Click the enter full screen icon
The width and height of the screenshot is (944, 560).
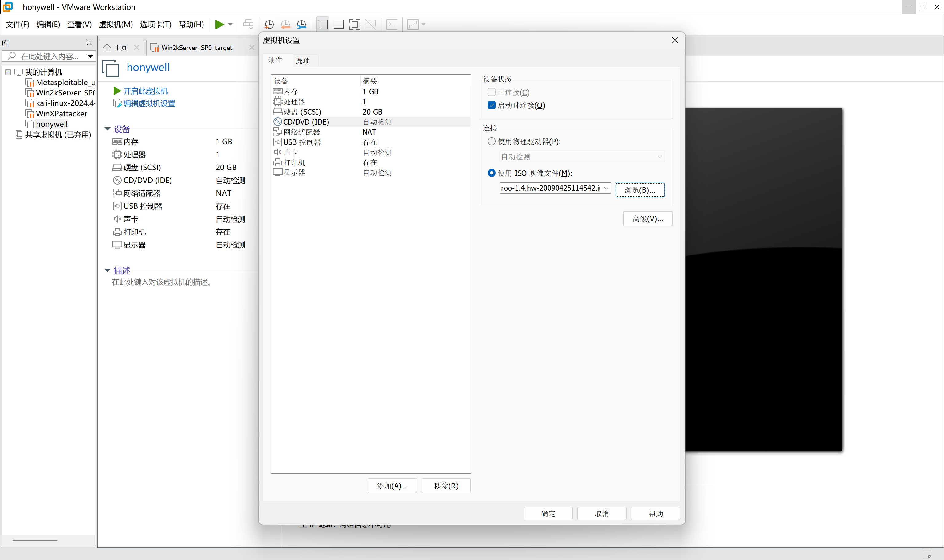coord(354,25)
